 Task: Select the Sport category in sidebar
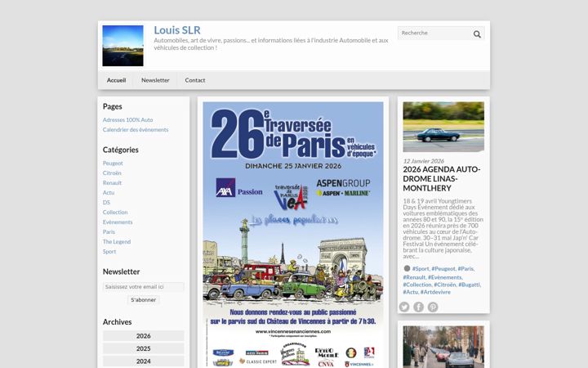109,252
